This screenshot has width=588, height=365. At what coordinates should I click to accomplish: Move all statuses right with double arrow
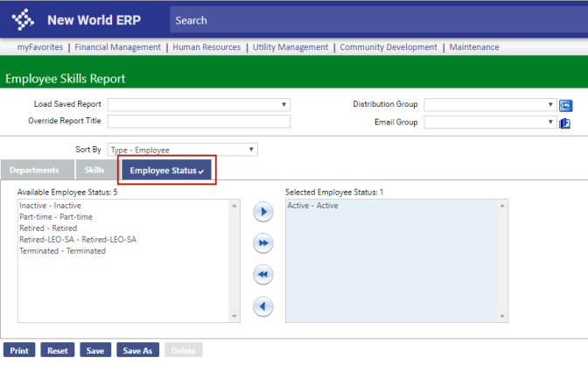[x=262, y=243]
